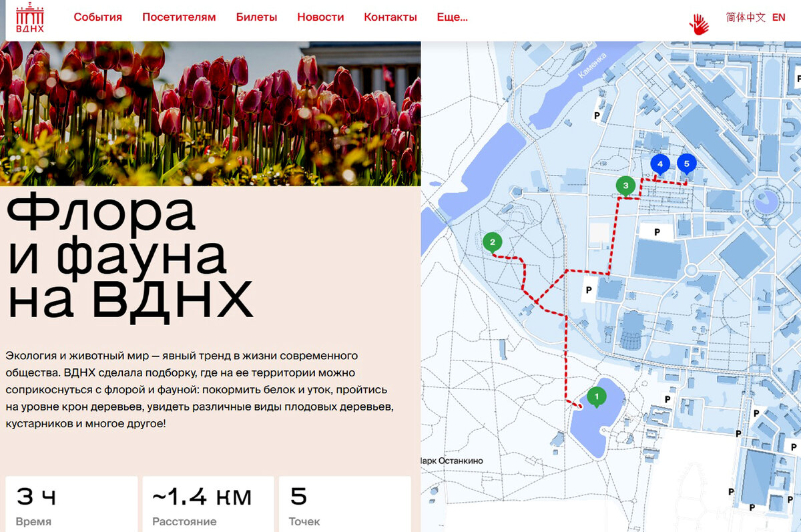
Task: Expand the Еще... menu
Action: (x=452, y=17)
